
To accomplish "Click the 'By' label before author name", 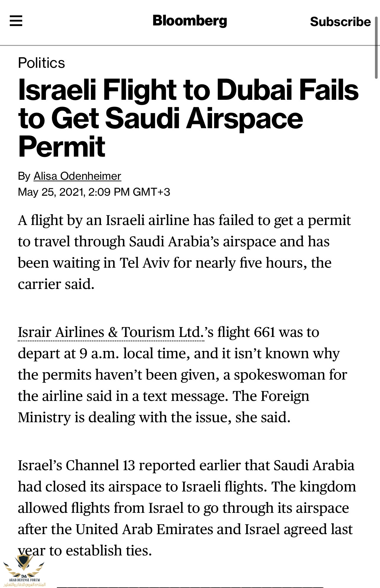I will coord(24,176).
